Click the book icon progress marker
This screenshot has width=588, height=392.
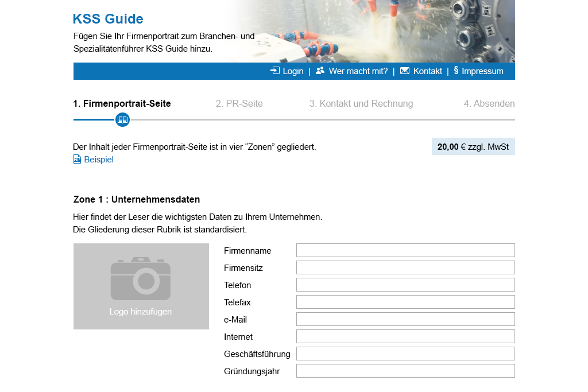point(122,119)
